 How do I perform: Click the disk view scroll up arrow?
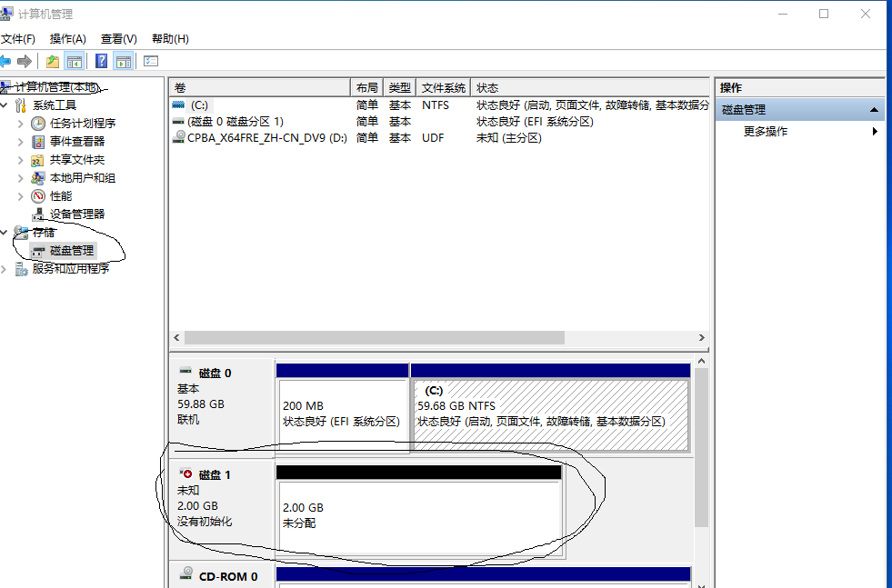tap(701, 361)
